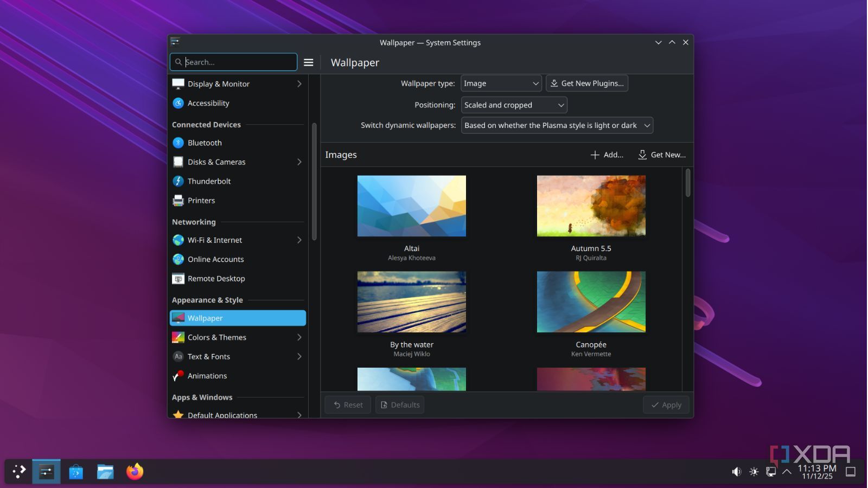Open the Wallpaper type dropdown
Image resolution: width=868 pixels, height=488 pixels.
501,84
